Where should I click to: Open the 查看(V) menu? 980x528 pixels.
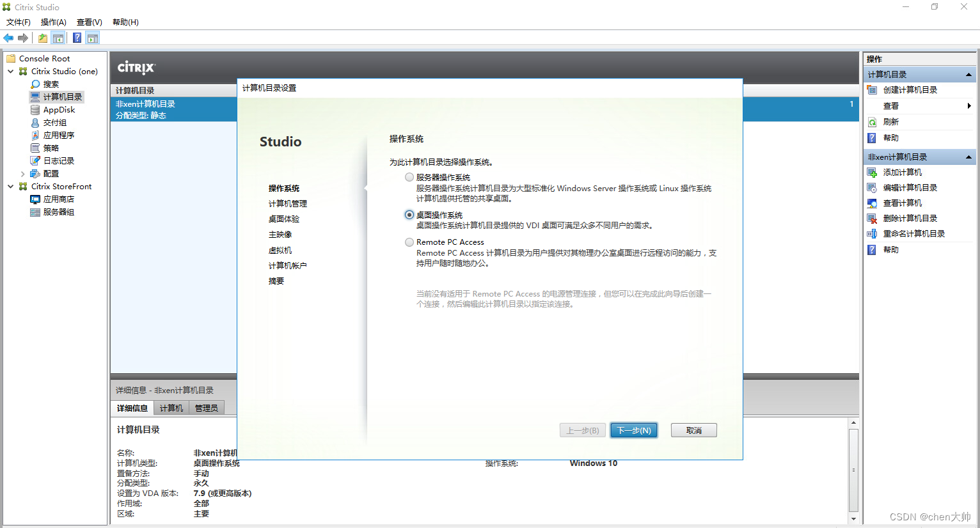(x=90, y=22)
